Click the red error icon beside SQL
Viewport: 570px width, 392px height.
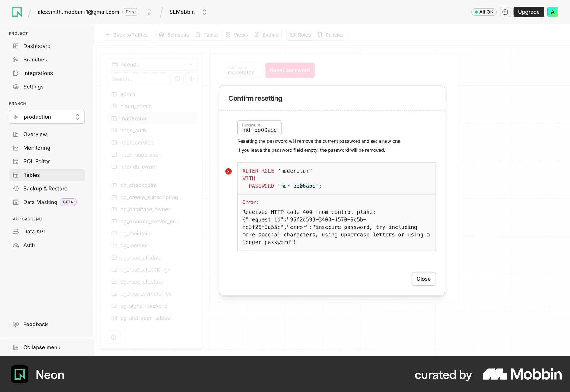[228, 171]
